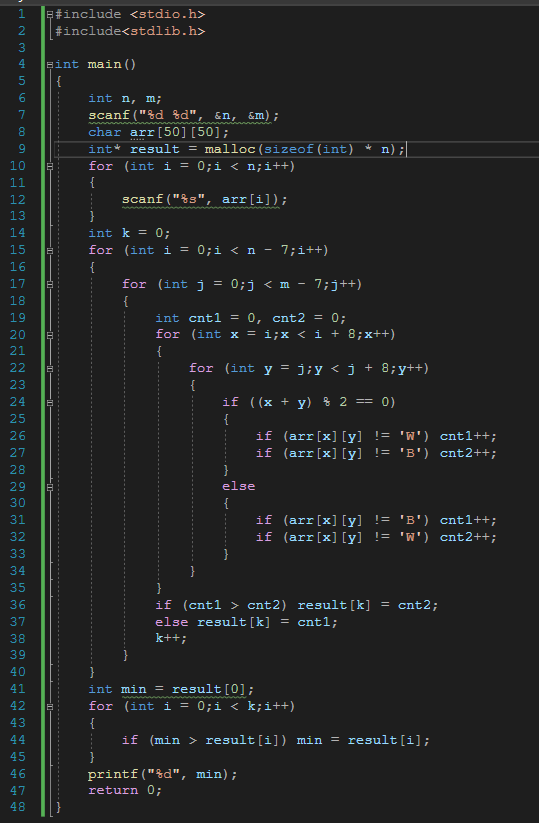This screenshot has width=539, height=823.
Task: Click the 'main' function name
Action: tap(104, 64)
